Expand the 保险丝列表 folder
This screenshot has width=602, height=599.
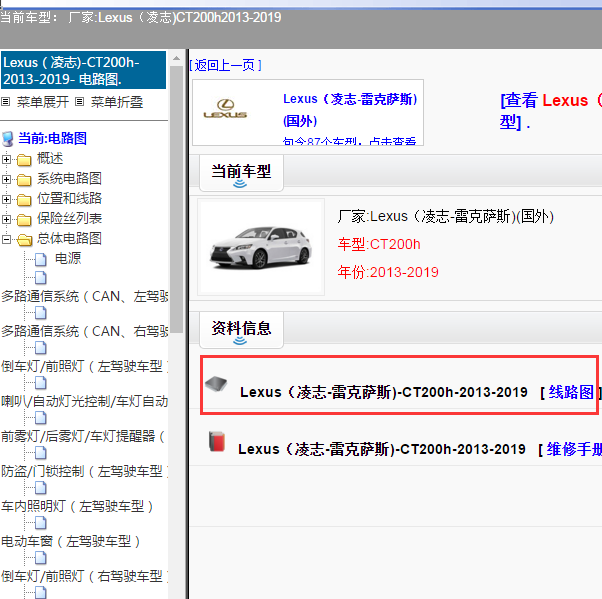click(x=6, y=219)
